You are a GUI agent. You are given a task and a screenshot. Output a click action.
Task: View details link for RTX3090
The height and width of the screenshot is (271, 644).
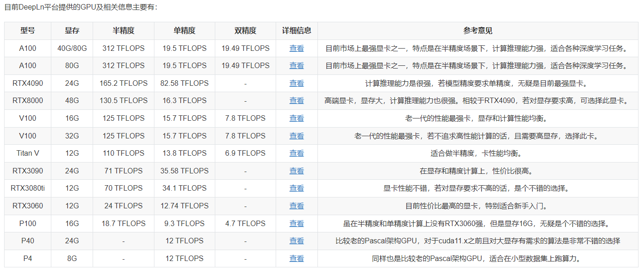click(297, 171)
